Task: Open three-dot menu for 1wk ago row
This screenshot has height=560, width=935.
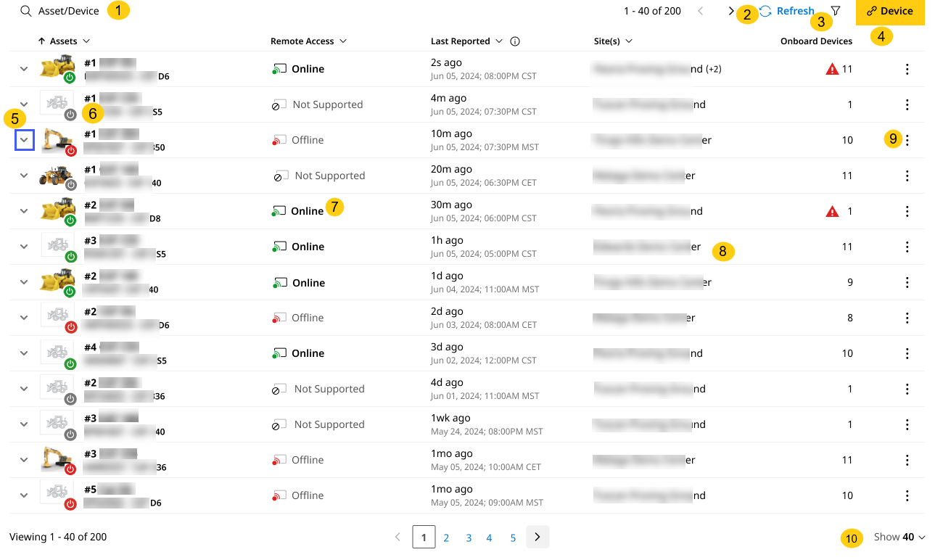Action: pos(907,424)
